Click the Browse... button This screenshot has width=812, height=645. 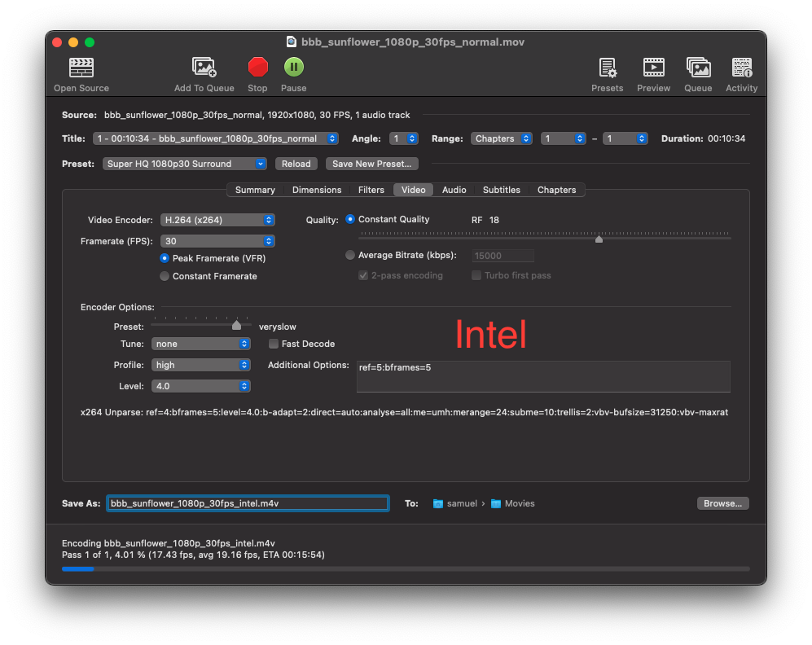tap(723, 503)
